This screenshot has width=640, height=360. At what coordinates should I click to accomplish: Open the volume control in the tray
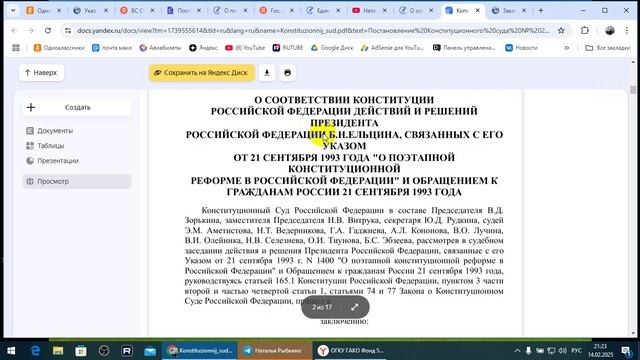click(x=562, y=351)
